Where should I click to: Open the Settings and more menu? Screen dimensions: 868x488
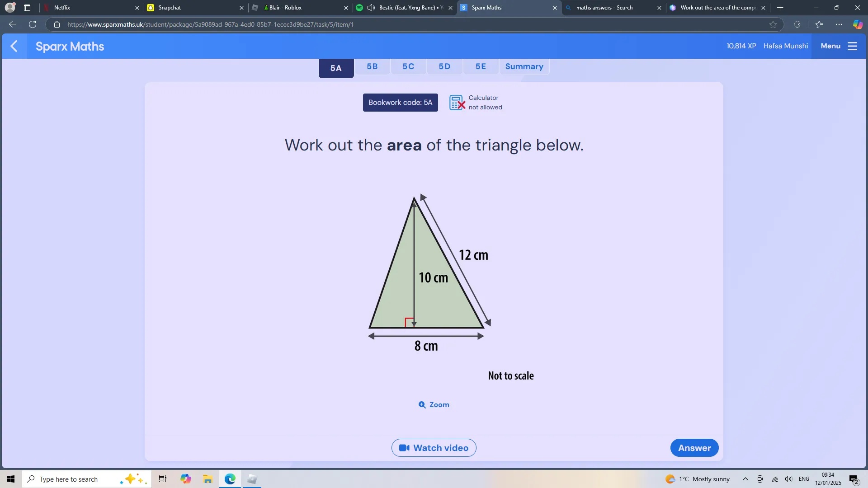coord(840,24)
